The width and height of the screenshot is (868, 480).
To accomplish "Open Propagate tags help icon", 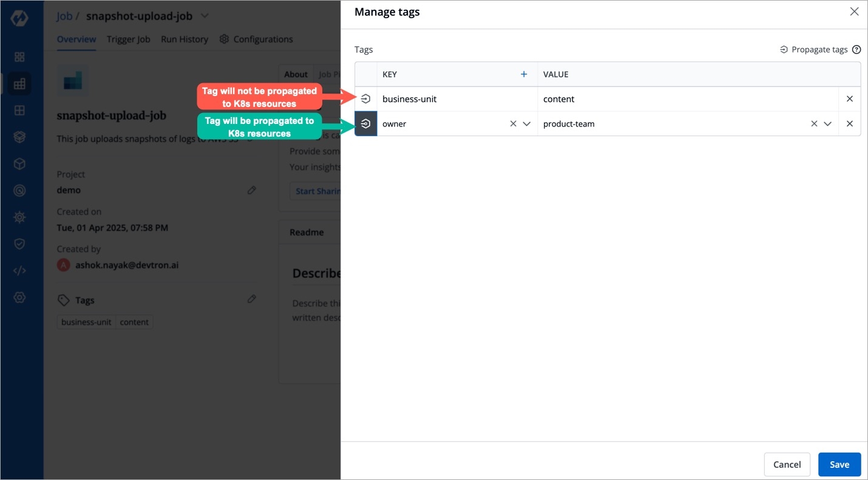I will [x=856, y=50].
